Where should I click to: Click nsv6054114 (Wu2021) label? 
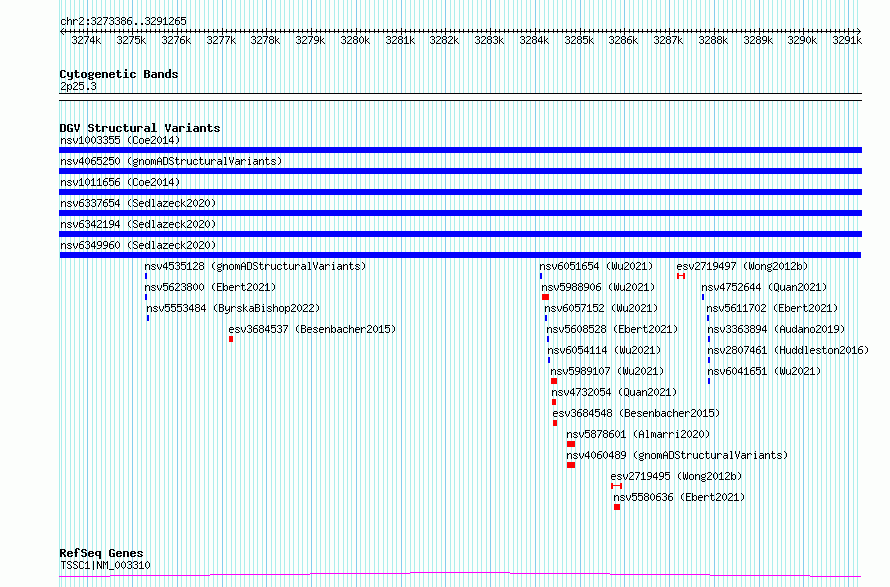pyautogui.click(x=604, y=350)
